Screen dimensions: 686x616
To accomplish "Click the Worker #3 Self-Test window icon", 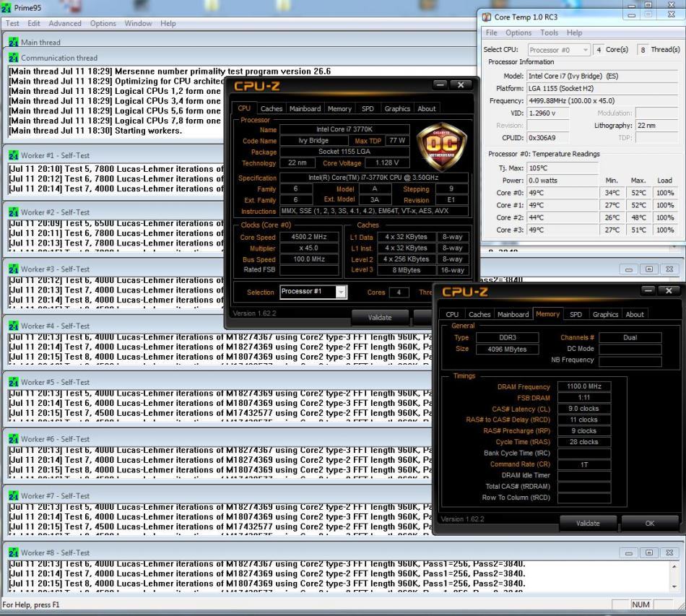I will point(14,269).
